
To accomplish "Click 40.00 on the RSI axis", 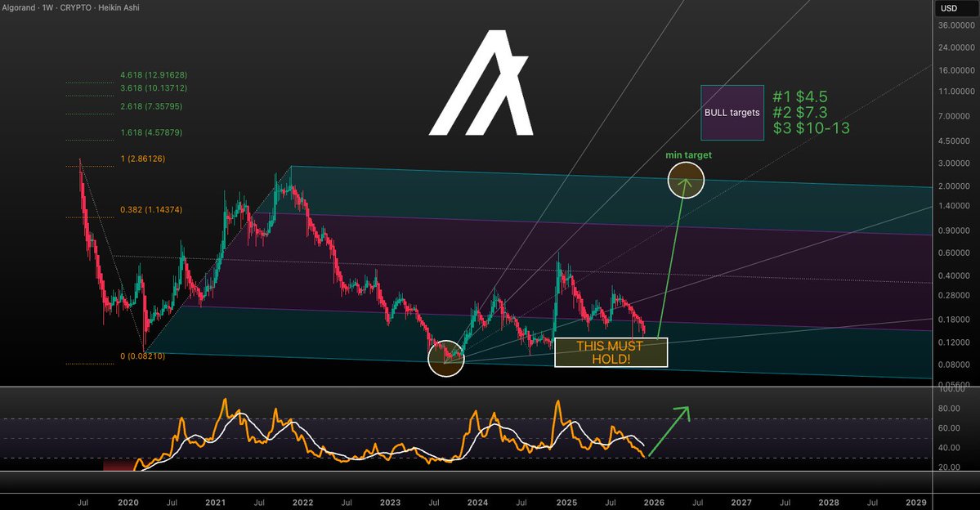I will pos(950,448).
